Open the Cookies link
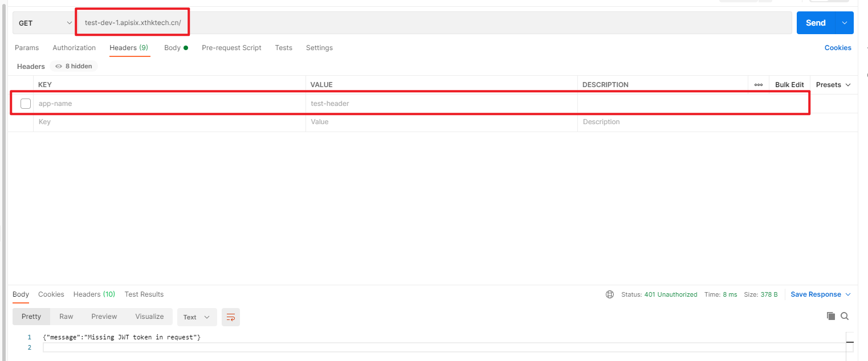This screenshot has height=361, width=868. click(838, 48)
